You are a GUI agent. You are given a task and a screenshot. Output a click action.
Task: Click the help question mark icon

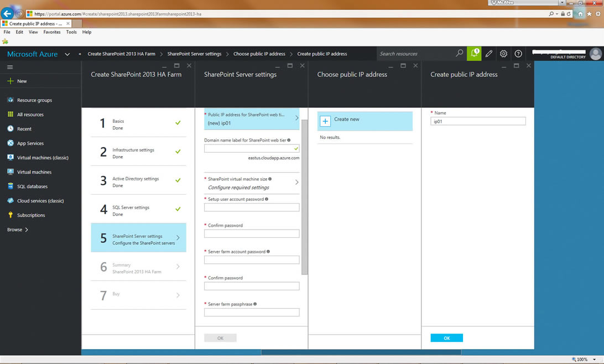[518, 54]
